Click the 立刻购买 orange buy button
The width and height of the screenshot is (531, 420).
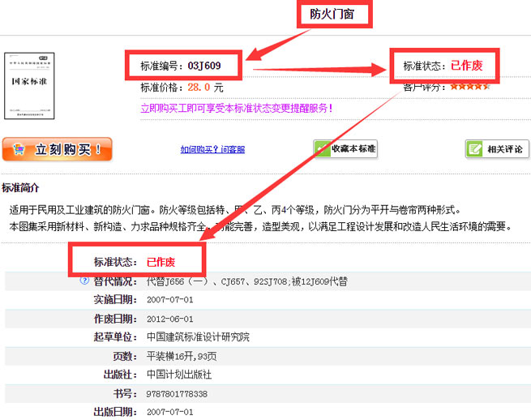(x=58, y=149)
